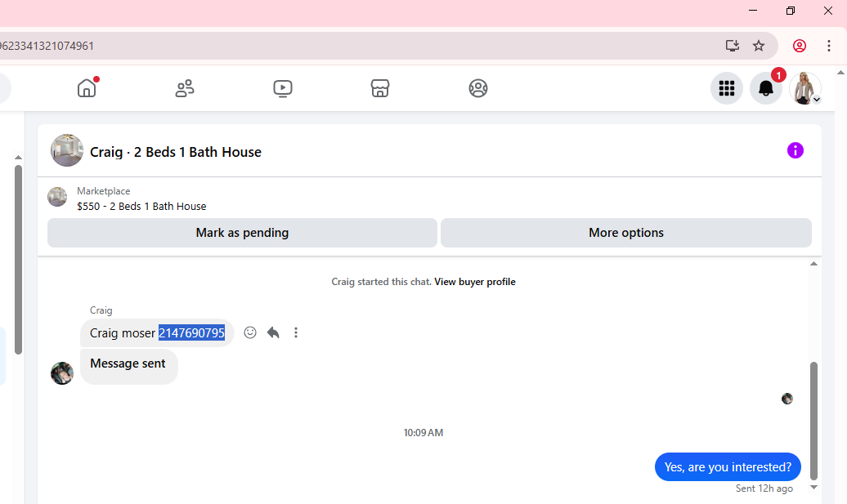Open the Chrome three-dot menu

click(x=829, y=46)
